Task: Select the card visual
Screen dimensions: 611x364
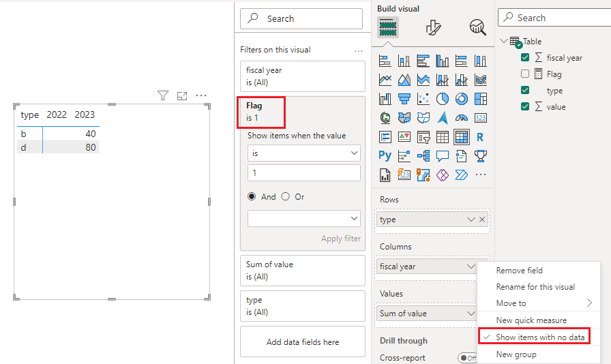Action: coord(481,118)
